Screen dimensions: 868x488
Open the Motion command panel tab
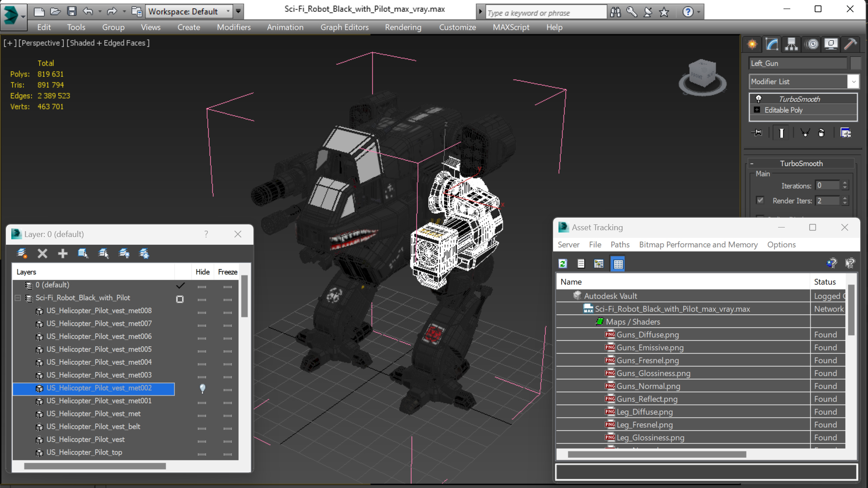812,44
